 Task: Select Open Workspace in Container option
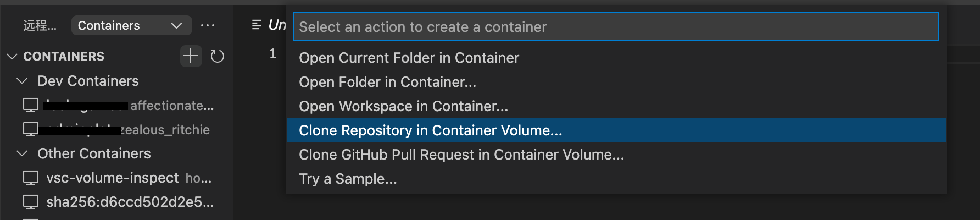(403, 106)
